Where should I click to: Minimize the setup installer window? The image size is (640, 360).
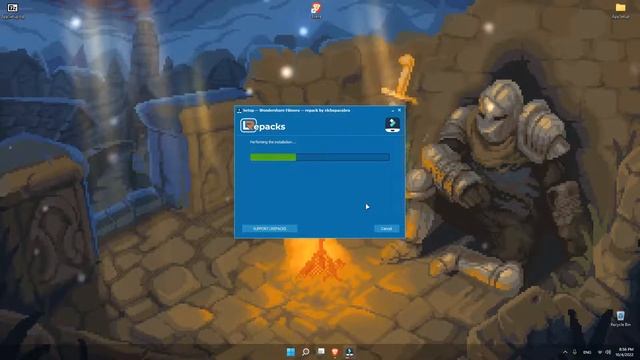(x=393, y=110)
